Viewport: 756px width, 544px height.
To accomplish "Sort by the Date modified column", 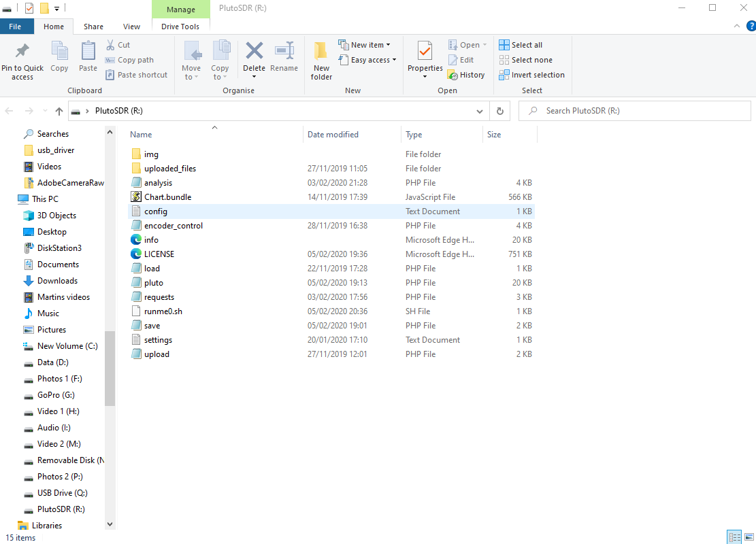I will coord(352,135).
